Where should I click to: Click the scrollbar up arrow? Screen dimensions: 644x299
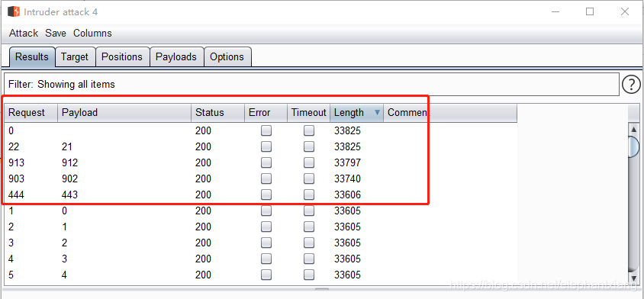pyautogui.click(x=634, y=130)
